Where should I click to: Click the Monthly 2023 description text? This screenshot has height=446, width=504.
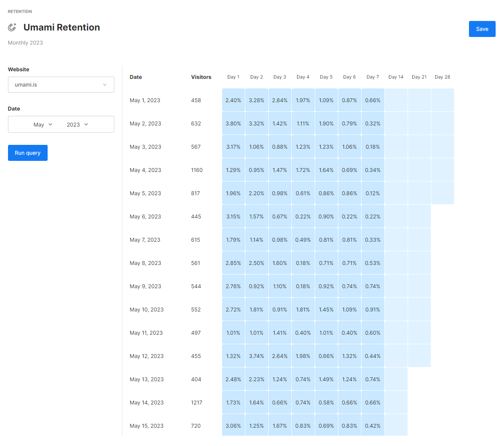pyautogui.click(x=25, y=43)
